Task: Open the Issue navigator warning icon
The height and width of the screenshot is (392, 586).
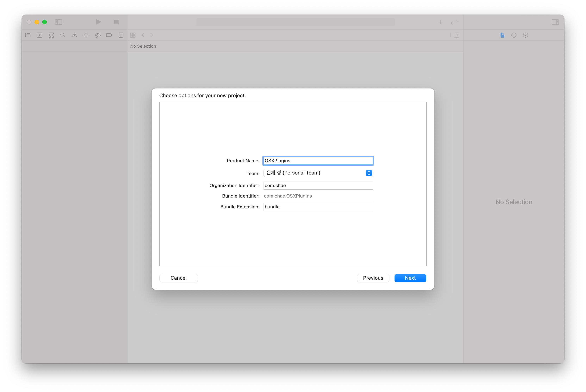Action: [x=74, y=35]
